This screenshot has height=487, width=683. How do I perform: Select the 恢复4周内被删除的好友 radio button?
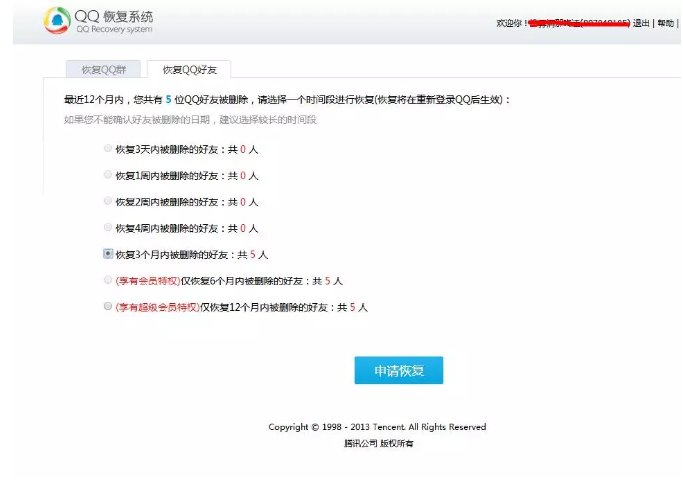click(108, 227)
